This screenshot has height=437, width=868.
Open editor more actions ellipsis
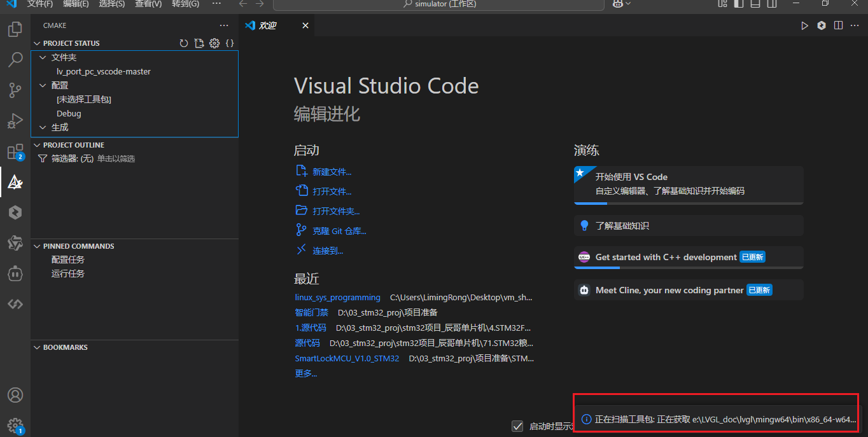point(855,25)
